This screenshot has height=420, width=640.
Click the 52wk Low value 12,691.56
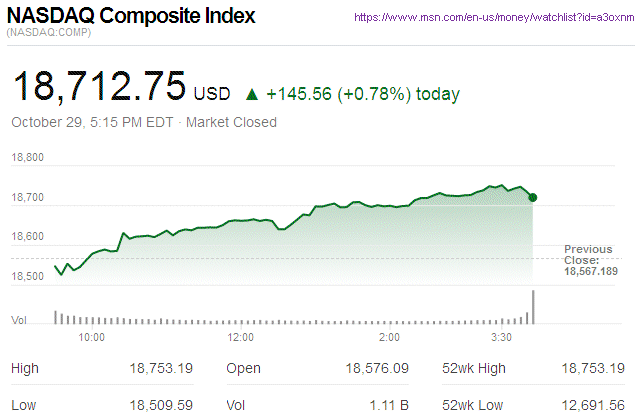(x=591, y=404)
